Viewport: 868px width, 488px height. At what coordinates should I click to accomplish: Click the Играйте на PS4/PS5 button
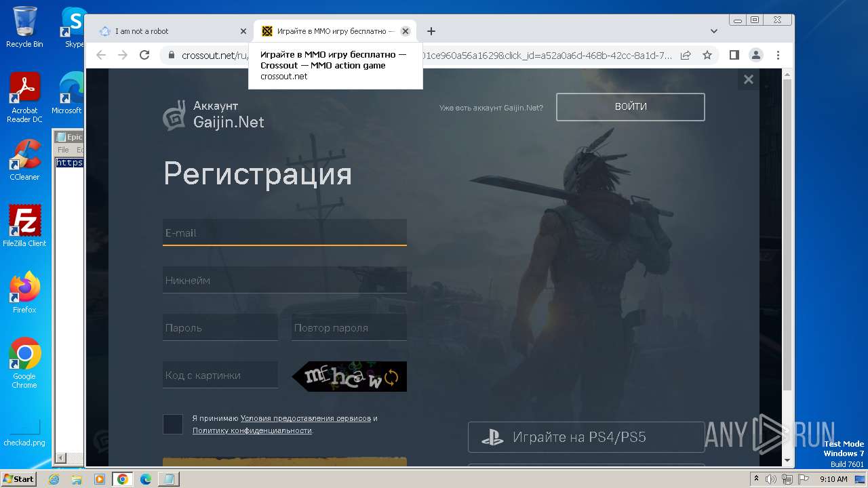(x=587, y=437)
